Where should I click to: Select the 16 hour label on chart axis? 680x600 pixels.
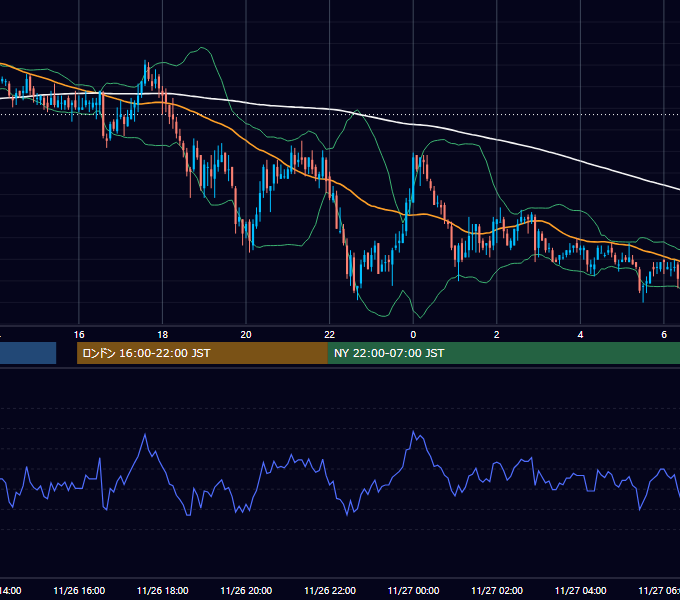point(79,334)
